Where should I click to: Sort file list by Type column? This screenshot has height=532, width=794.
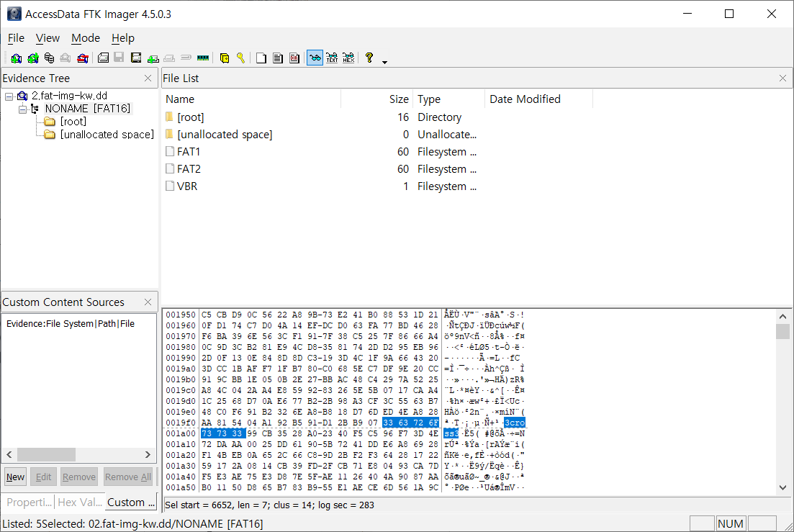click(x=449, y=99)
